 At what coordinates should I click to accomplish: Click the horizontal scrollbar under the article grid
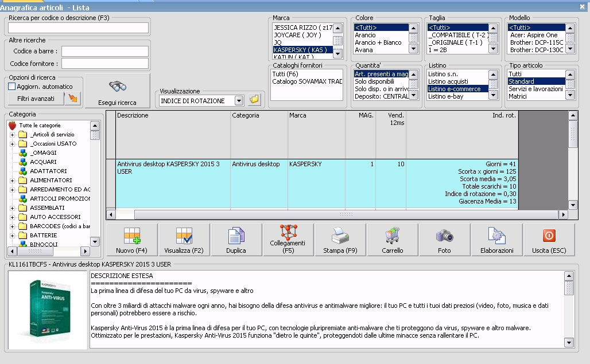click(344, 214)
